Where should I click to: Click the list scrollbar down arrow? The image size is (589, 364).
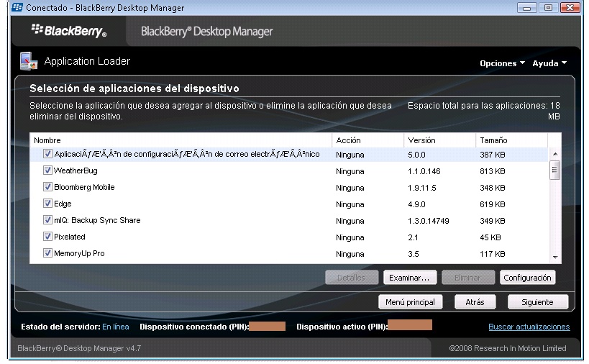(x=554, y=258)
